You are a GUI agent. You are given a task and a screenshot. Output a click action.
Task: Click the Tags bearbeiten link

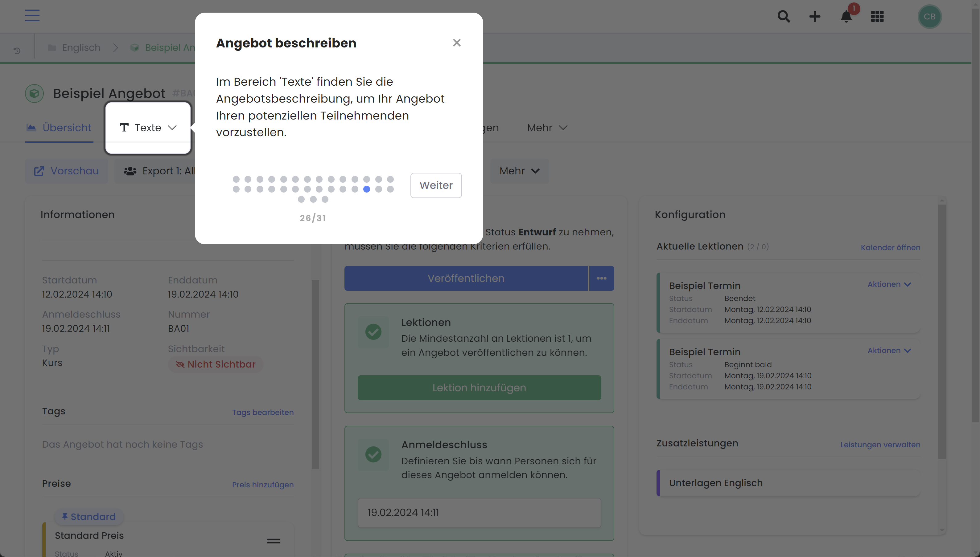[x=263, y=412]
